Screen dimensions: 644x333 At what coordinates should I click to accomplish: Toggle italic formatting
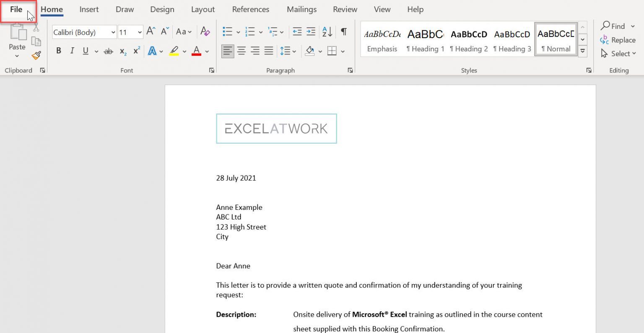[x=72, y=51]
